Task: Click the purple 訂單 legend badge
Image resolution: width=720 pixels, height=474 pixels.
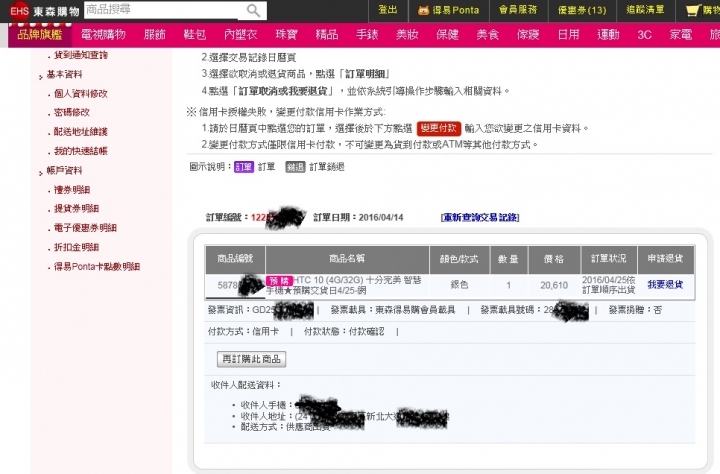Action: click(244, 167)
